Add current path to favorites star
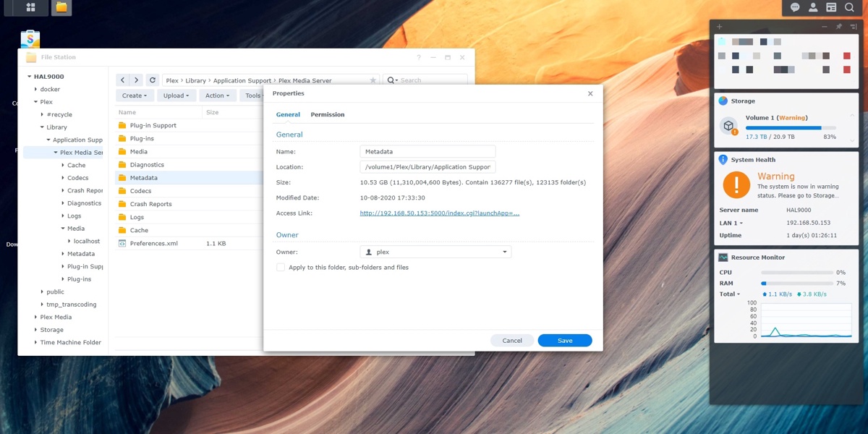Image resolution: width=868 pixels, height=434 pixels. [x=373, y=80]
